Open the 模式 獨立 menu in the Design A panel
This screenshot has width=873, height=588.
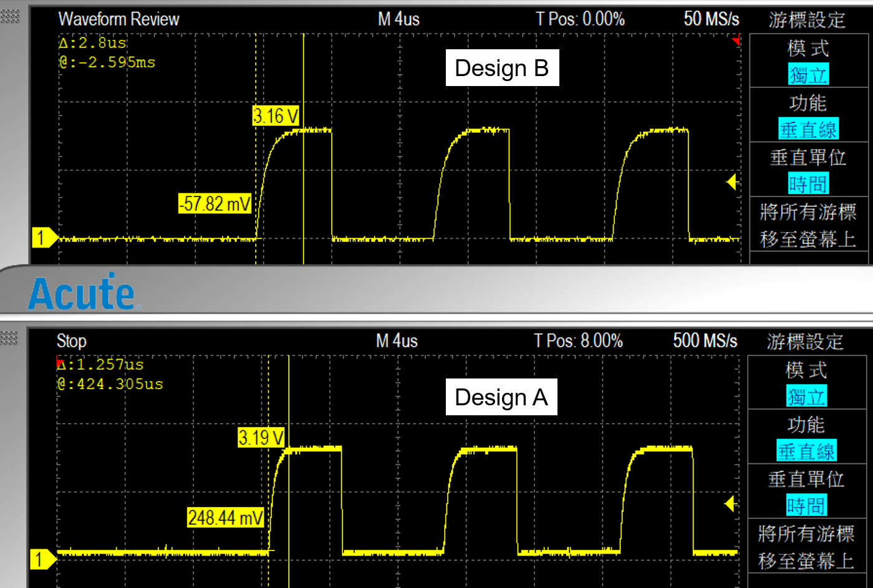[x=806, y=383]
